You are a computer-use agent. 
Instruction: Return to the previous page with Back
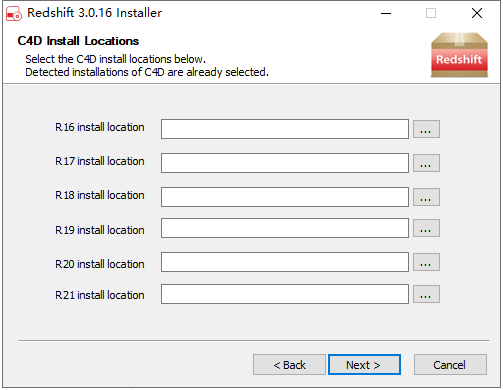click(x=289, y=365)
